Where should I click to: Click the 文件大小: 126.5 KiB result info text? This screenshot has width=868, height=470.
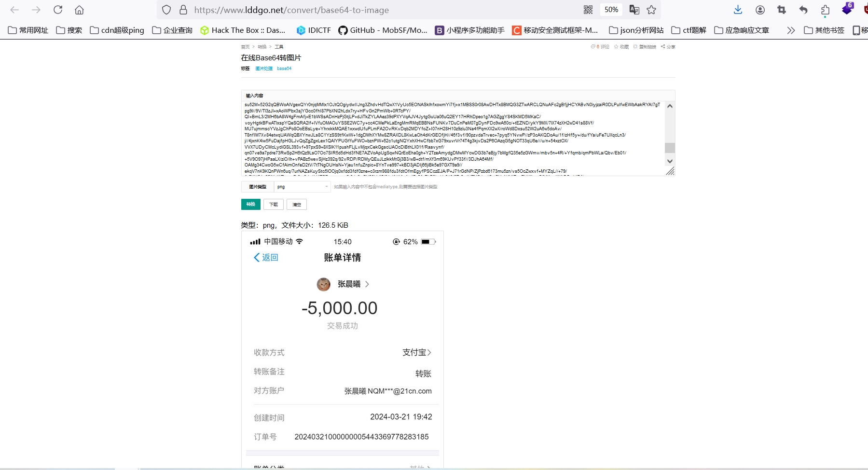(315, 225)
